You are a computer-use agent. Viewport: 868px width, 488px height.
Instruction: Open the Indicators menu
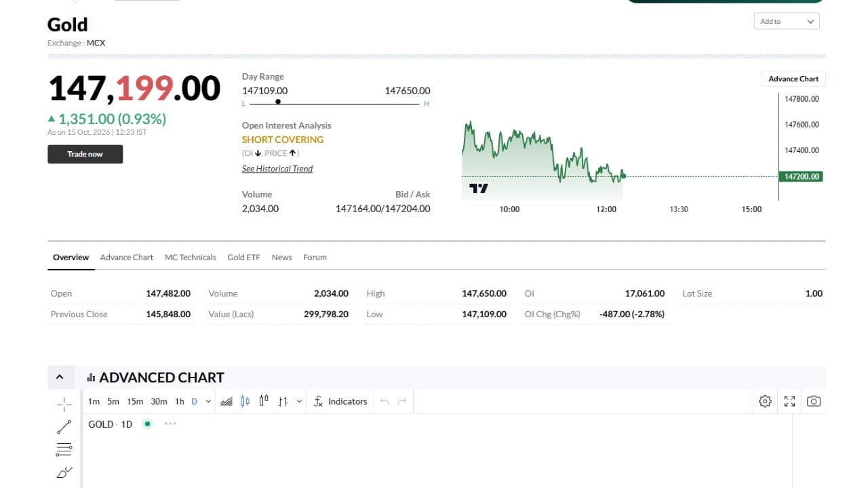[x=340, y=401]
